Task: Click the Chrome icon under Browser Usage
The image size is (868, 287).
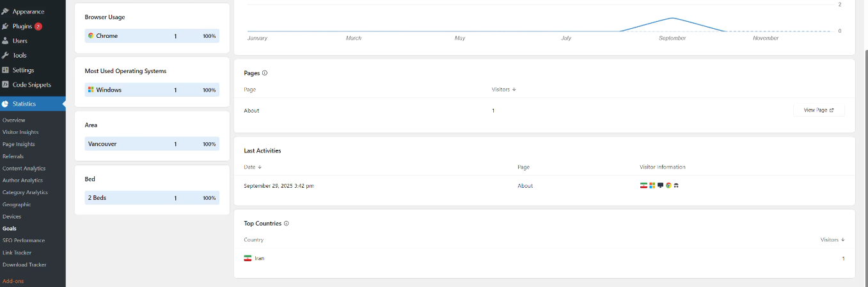Action: pyautogui.click(x=91, y=36)
